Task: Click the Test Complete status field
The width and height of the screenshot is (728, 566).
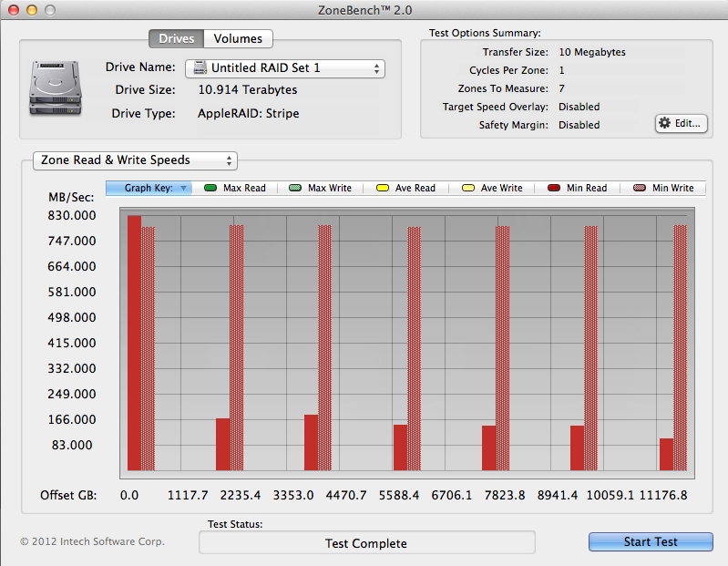Action: (366, 543)
